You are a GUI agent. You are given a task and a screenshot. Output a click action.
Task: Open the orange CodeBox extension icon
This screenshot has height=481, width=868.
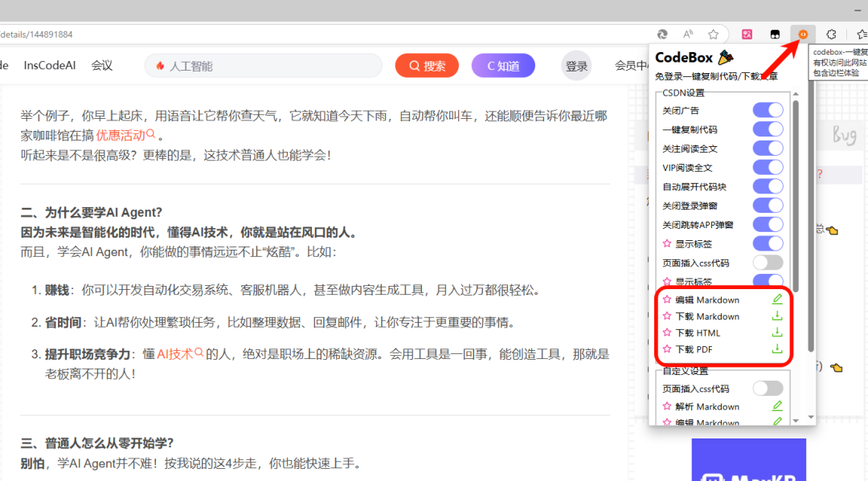coord(802,34)
